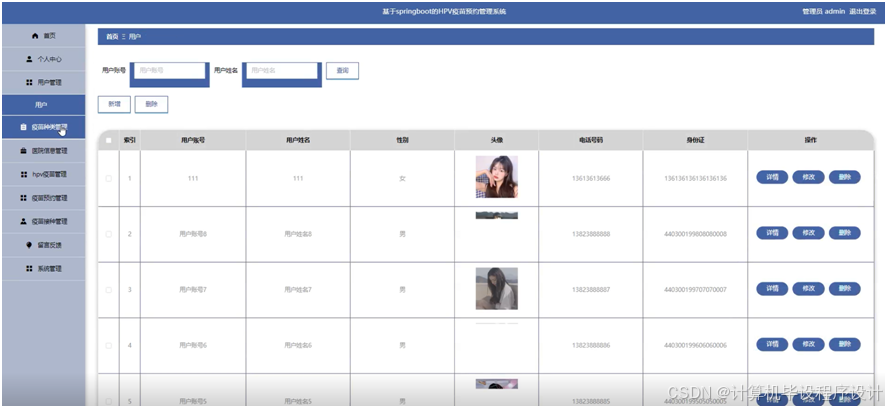887x408 pixels.
Task: Click the grid icon beside 用户管理
Action: [x=29, y=83]
